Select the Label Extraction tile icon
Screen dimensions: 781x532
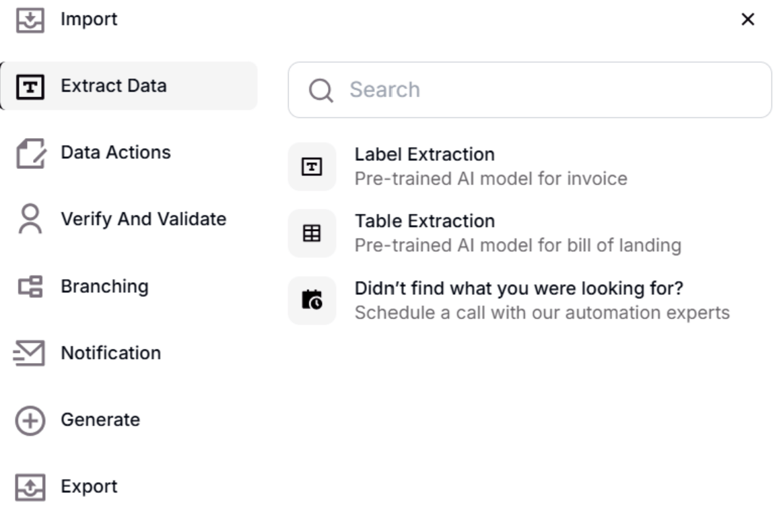tap(312, 167)
